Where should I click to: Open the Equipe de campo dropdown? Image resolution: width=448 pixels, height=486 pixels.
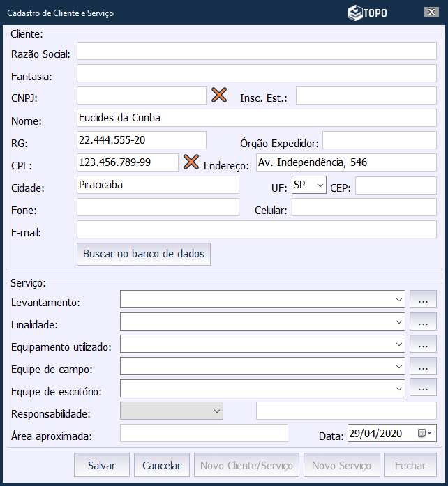pyautogui.click(x=399, y=366)
